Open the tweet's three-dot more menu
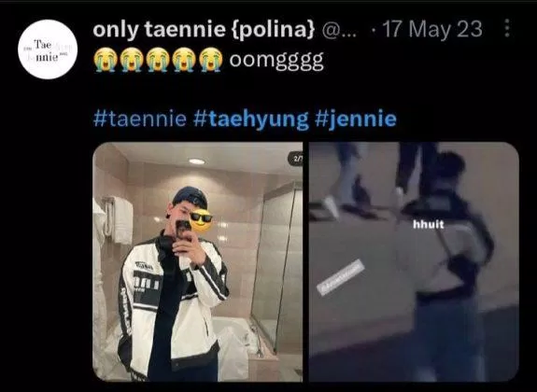The height and width of the screenshot is (392, 537). pyautogui.click(x=507, y=28)
